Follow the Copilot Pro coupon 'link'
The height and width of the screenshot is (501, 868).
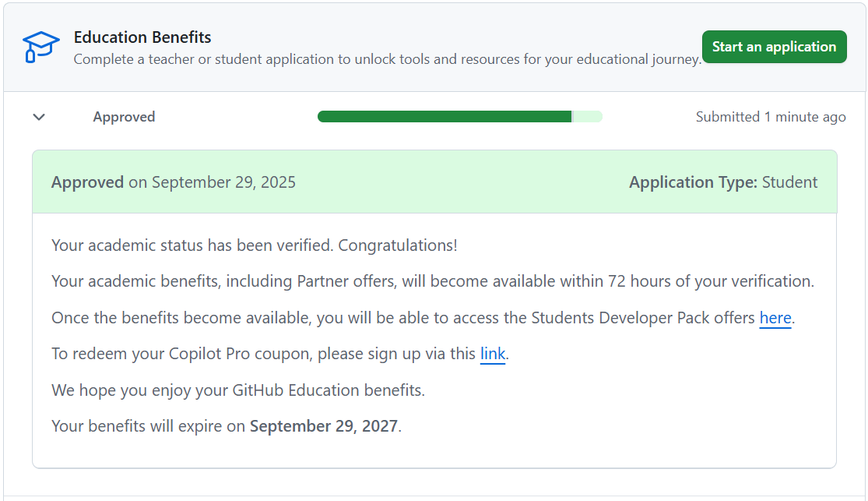[492, 354]
